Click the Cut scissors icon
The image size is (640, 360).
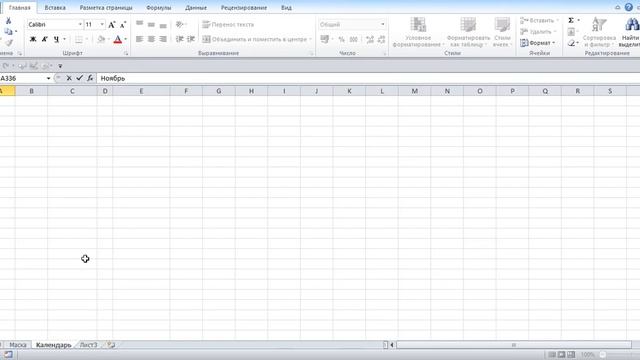click(8, 21)
